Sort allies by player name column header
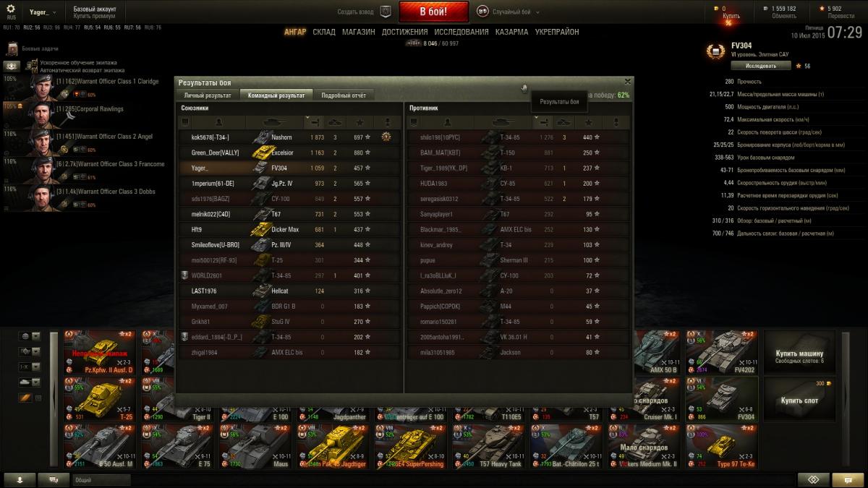 point(219,121)
